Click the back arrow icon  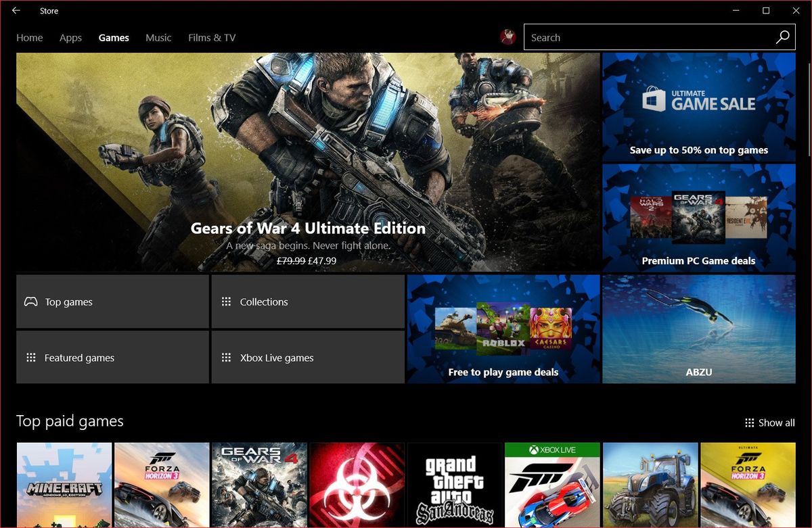15,11
